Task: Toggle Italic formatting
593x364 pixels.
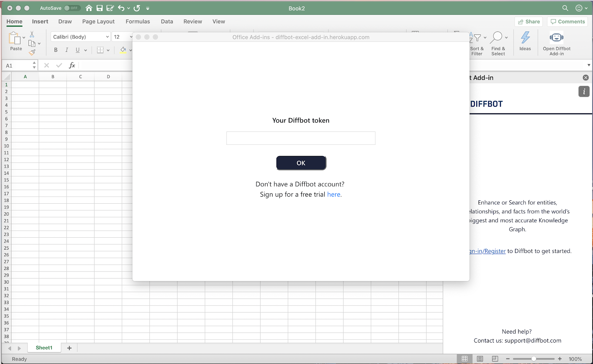Action: pyautogui.click(x=67, y=50)
